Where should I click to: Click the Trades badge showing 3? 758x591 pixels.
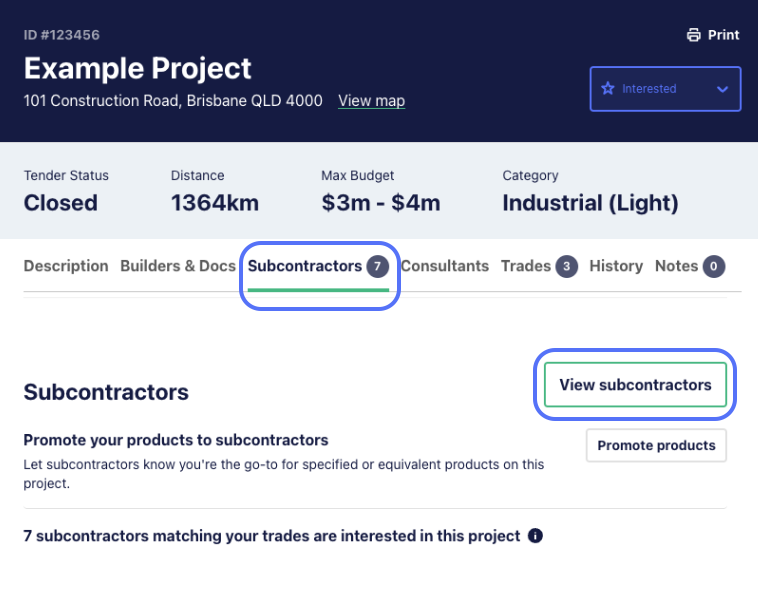click(x=566, y=266)
